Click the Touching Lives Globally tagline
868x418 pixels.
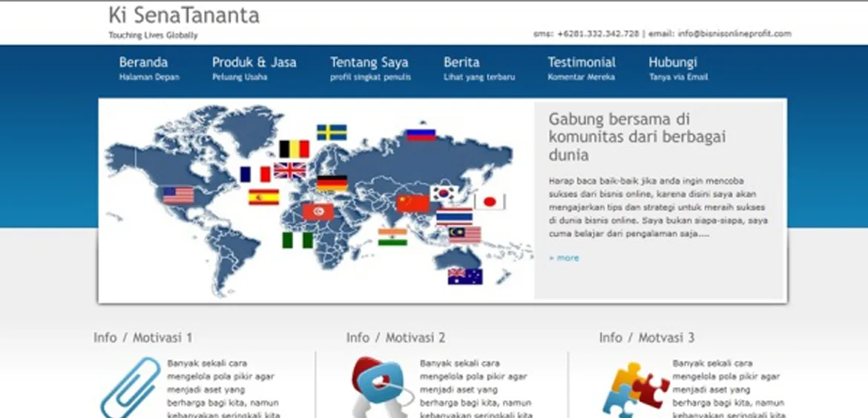pyautogui.click(x=153, y=36)
